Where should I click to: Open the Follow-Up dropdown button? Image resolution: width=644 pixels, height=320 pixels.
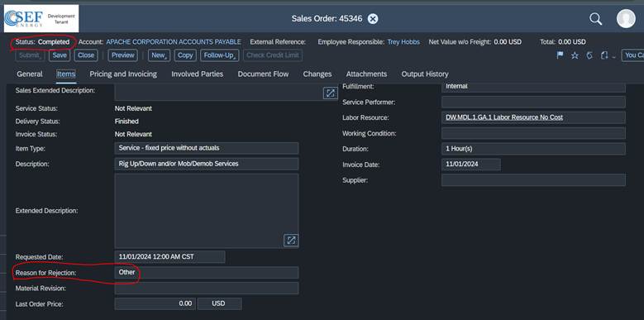(x=219, y=55)
